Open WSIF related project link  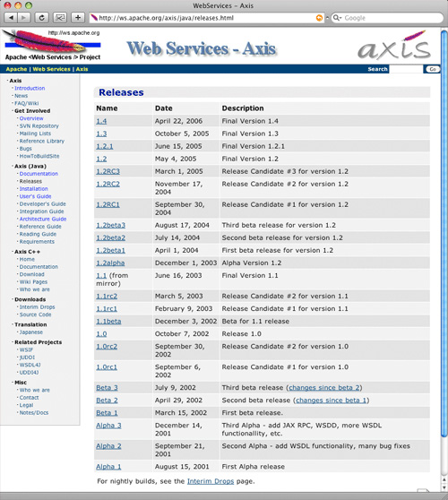[26, 349]
